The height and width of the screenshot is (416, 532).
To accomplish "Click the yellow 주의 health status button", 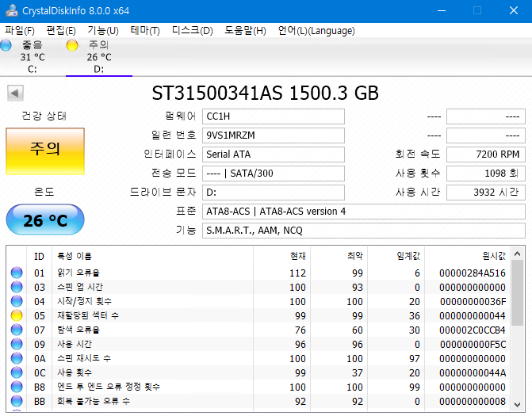I will [x=45, y=151].
